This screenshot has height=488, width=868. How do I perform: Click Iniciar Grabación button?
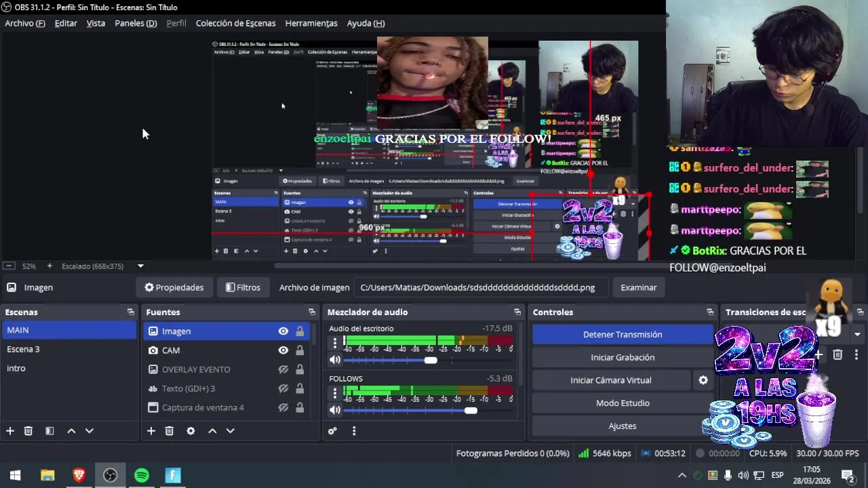(x=623, y=357)
